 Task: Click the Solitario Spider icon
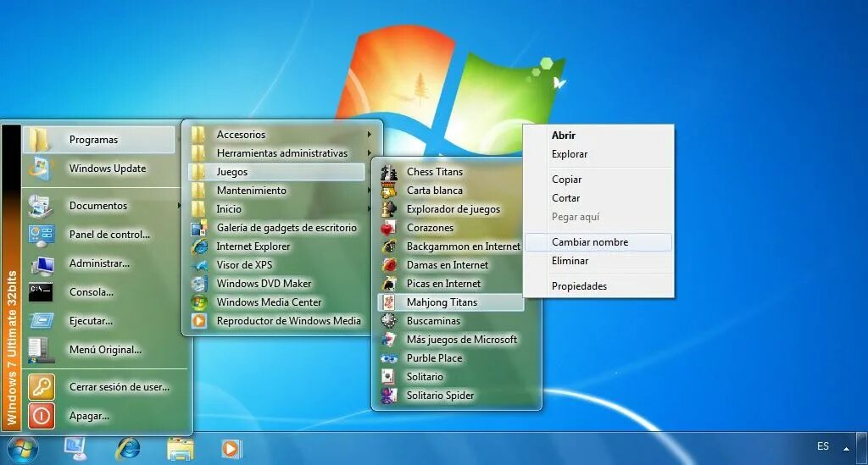pos(389,396)
